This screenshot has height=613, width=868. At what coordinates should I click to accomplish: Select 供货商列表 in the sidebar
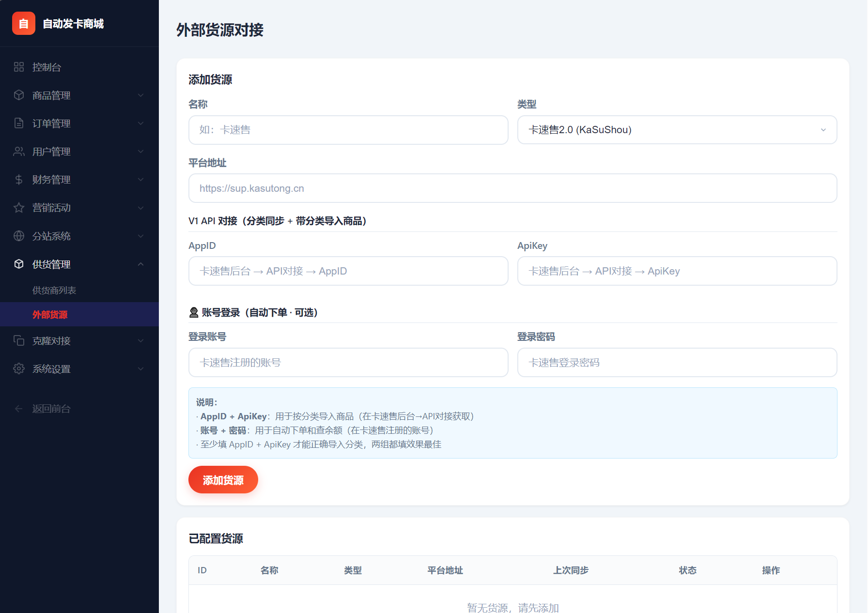coord(55,290)
